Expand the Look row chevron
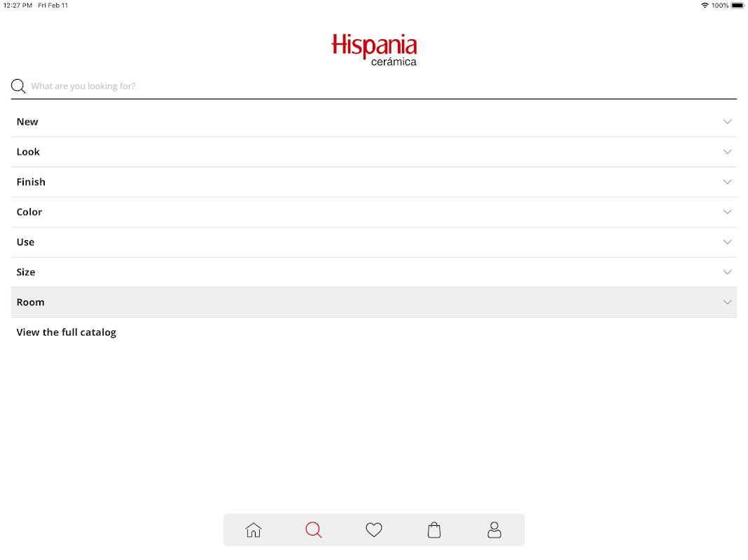 (727, 152)
